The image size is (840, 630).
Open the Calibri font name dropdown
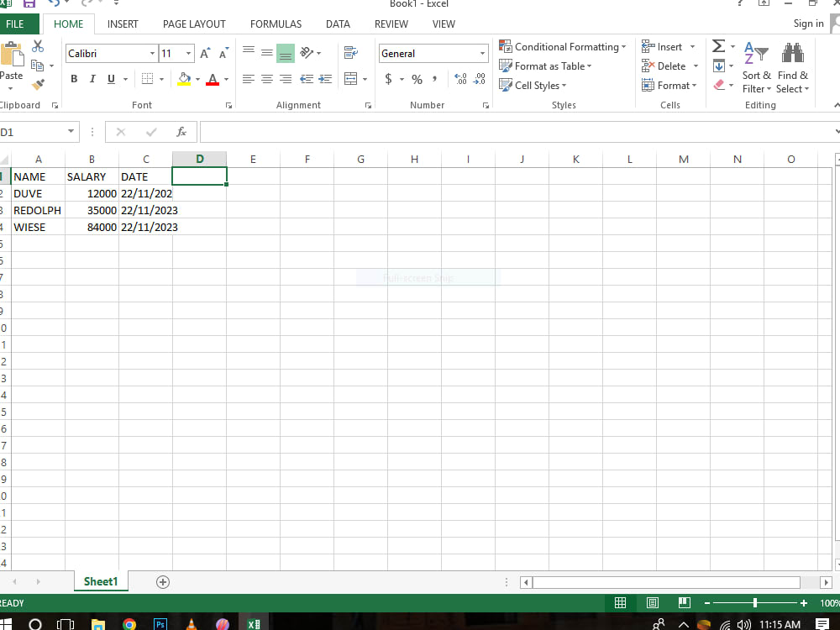click(x=152, y=54)
